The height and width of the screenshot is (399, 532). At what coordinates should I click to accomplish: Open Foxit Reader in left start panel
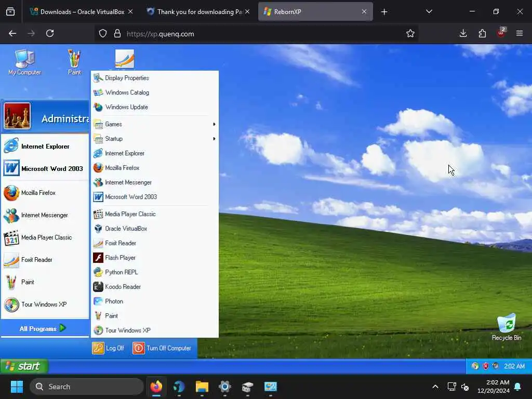point(45,260)
